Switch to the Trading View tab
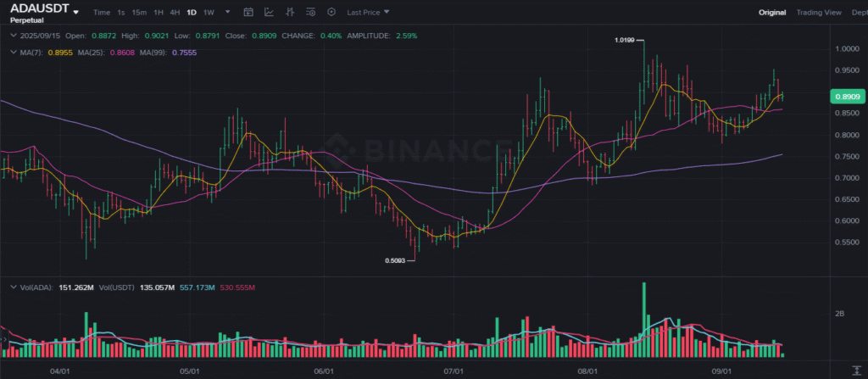 click(818, 13)
